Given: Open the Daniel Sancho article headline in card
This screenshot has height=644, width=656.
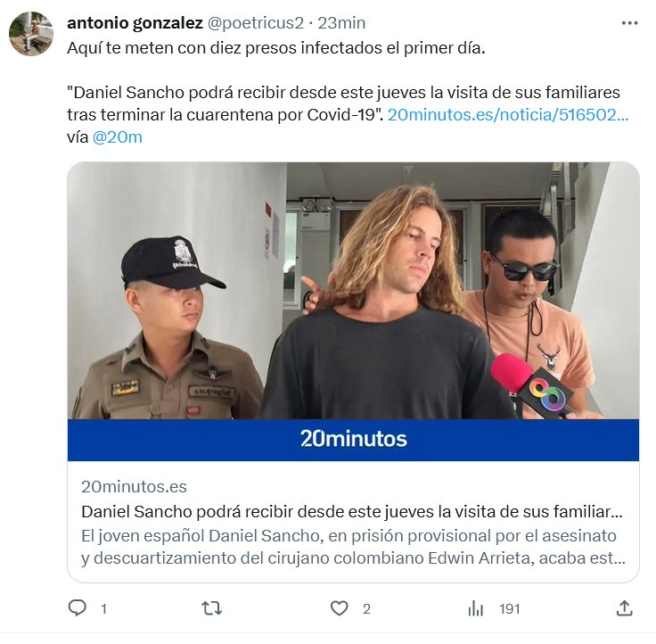Looking at the screenshot, I should click(352, 512).
